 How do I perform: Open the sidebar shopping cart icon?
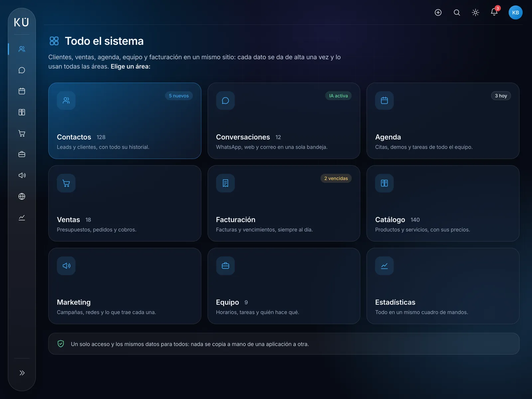[22, 133]
